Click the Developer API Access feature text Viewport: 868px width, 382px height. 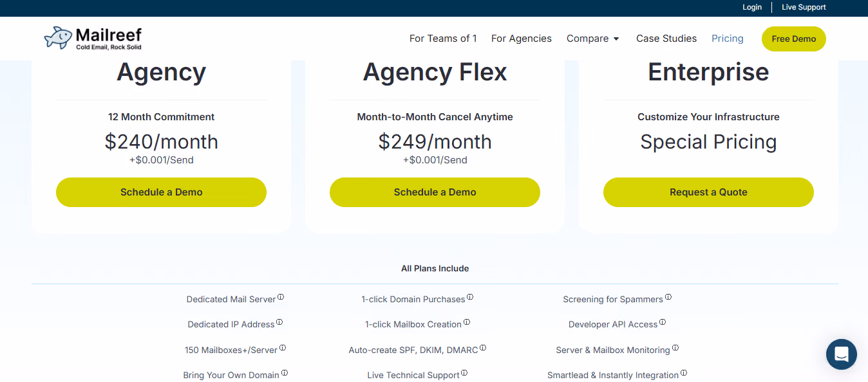tap(613, 325)
